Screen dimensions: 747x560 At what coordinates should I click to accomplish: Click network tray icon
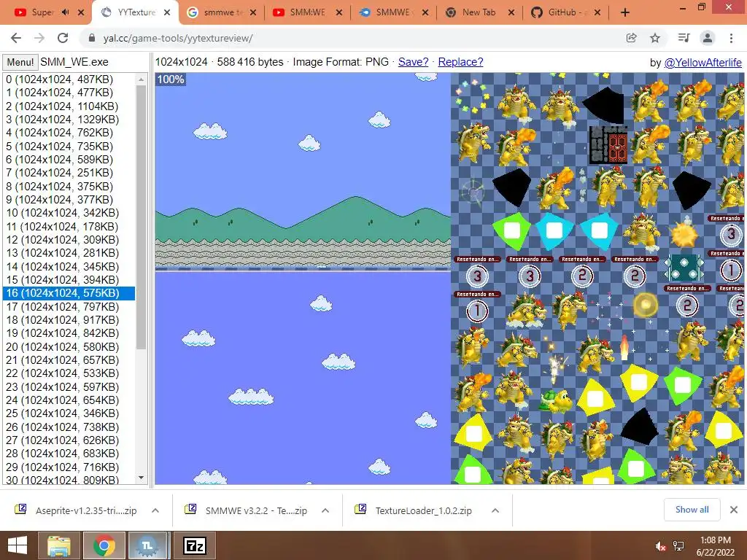(678, 546)
